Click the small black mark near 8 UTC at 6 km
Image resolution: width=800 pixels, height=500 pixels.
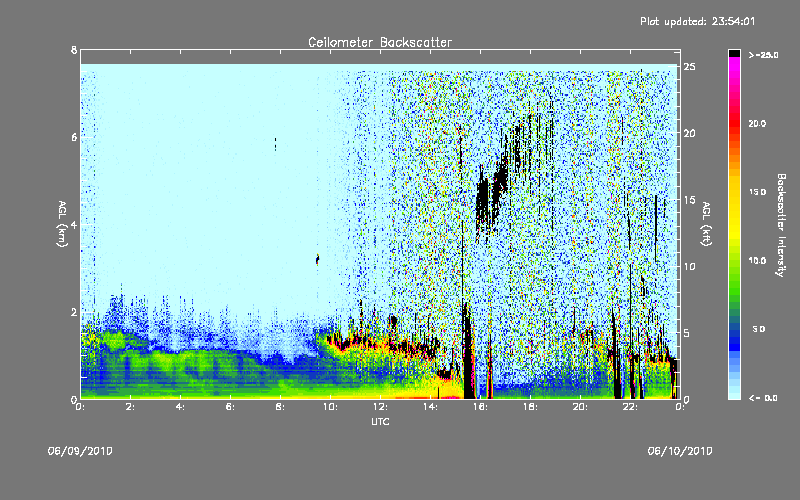(x=276, y=144)
